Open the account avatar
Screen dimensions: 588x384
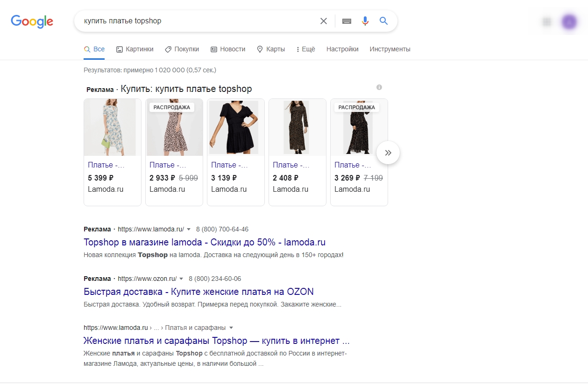(x=569, y=21)
